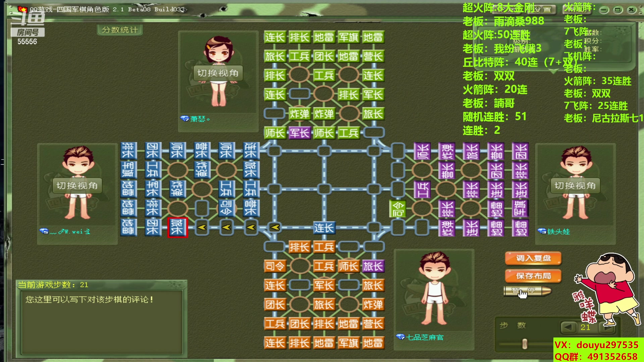The height and width of the screenshot is (362, 644).
Task: Click the 当前游戏步数: 21 label
Action: (53, 285)
